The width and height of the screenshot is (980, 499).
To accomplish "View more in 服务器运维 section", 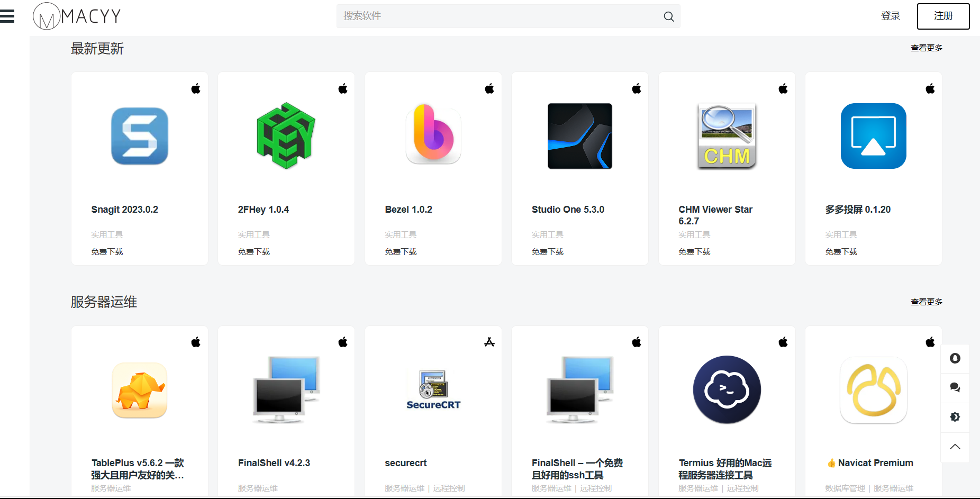I will click(x=926, y=302).
